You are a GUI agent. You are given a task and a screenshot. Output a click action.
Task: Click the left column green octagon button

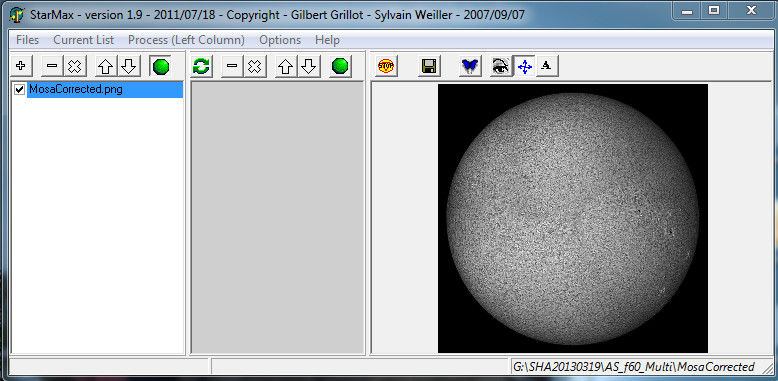click(161, 66)
